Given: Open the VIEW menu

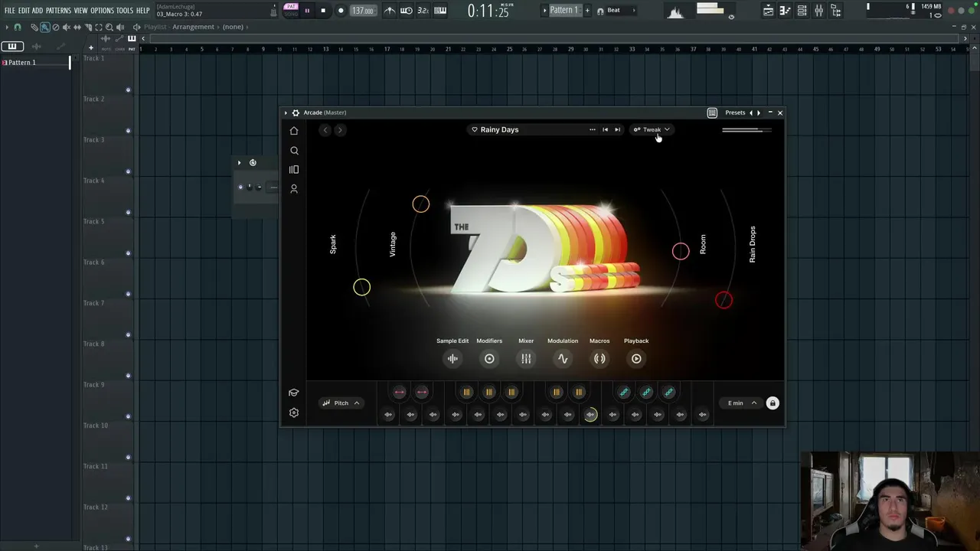Looking at the screenshot, I should pos(80,11).
